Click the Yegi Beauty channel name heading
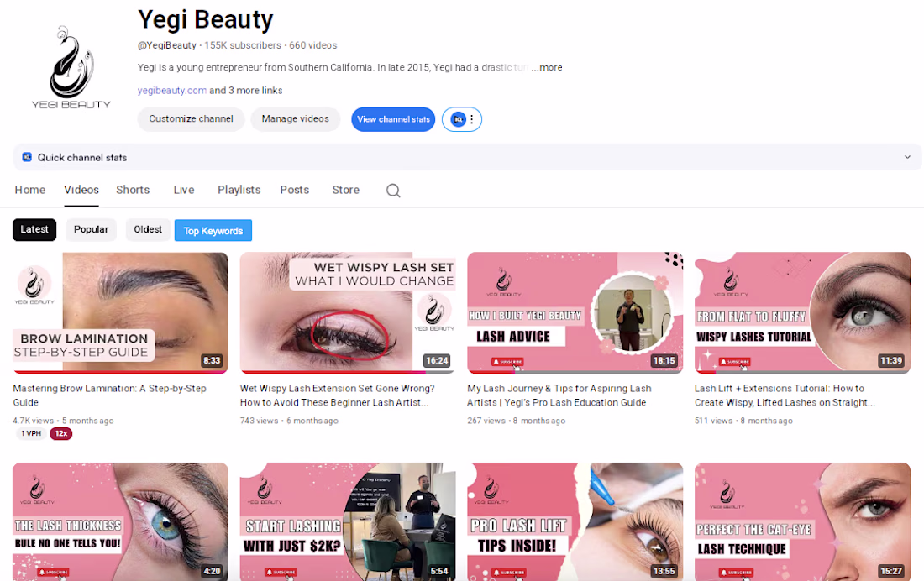Image resolution: width=924 pixels, height=581 pixels. coord(206,19)
